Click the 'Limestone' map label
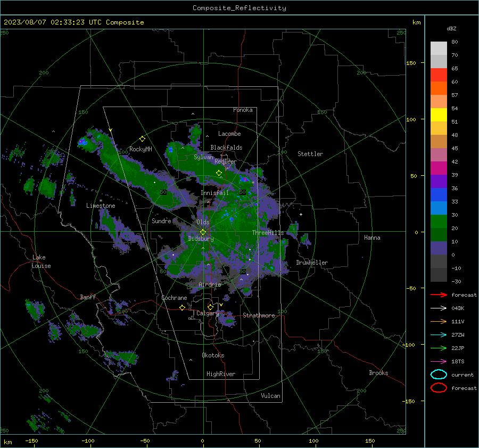 click(x=101, y=206)
